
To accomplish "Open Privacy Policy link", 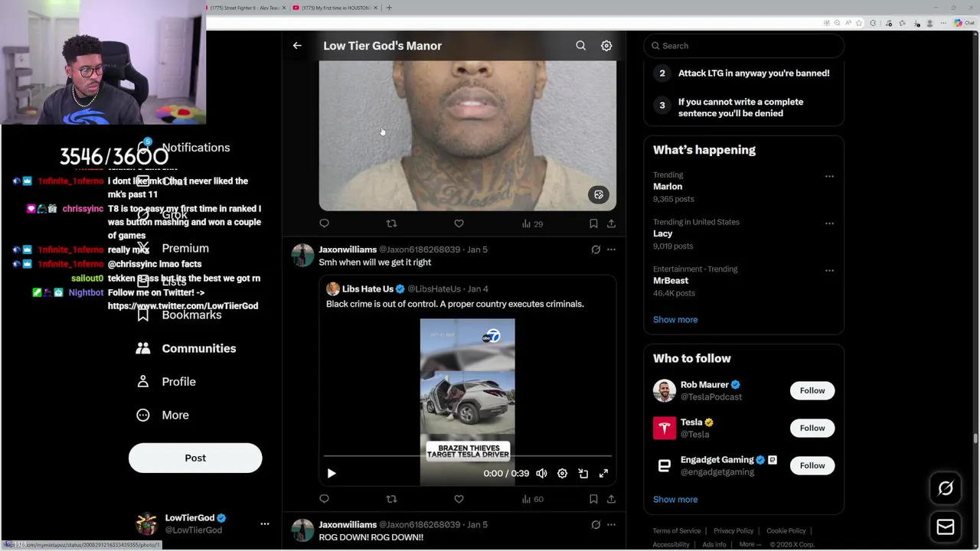I will (733, 531).
